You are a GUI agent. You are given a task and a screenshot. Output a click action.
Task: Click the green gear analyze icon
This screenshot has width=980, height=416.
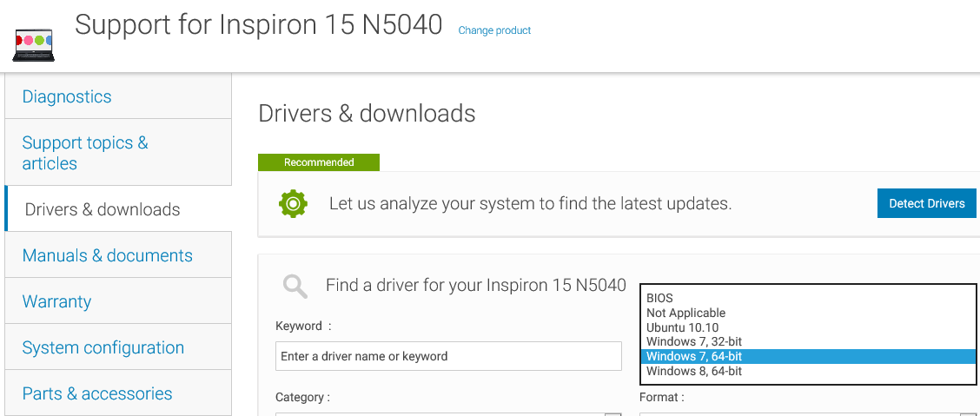click(293, 203)
